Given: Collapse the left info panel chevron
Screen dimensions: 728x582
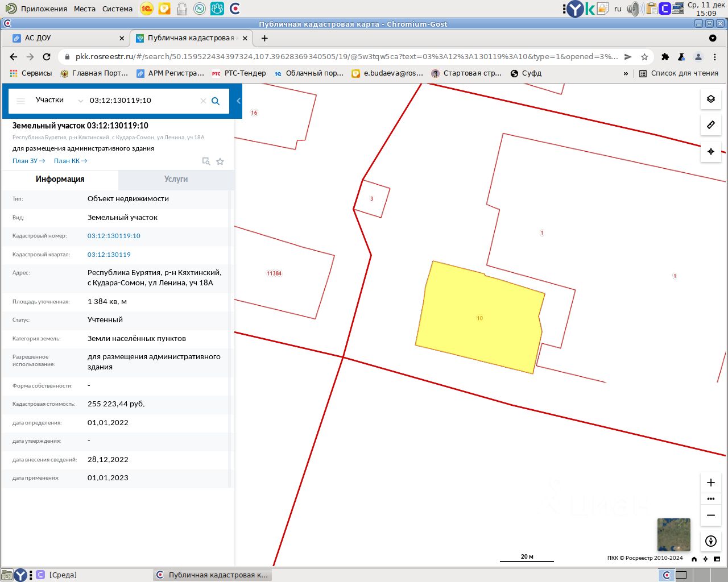Looking at the screenshot, I should (x=238, y=101).
